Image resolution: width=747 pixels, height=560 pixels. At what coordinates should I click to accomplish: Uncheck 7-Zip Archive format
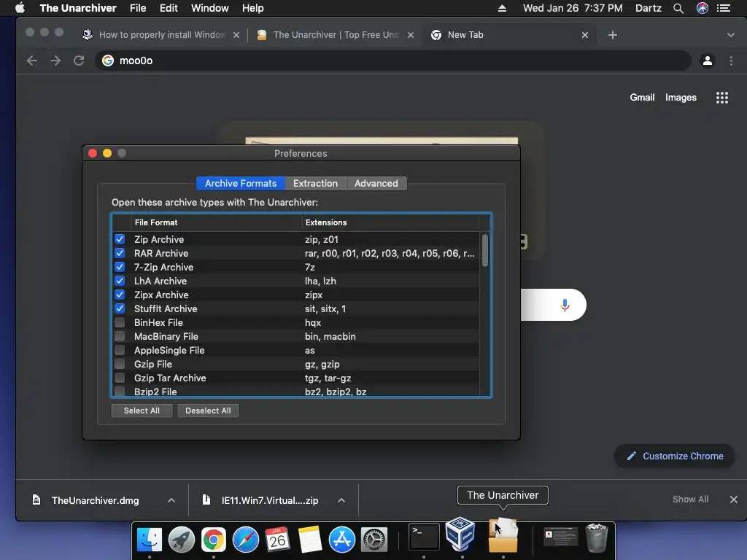tap(120, 267)
